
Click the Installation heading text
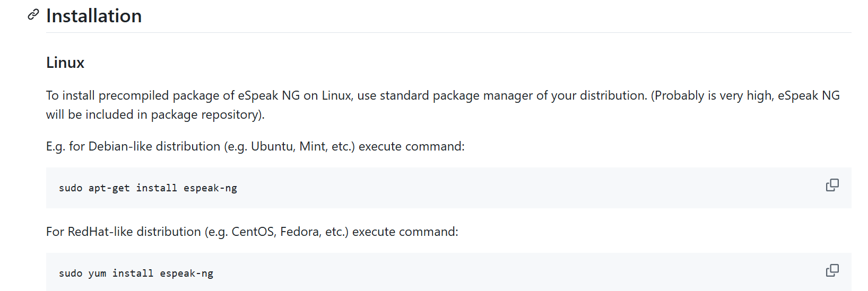pos(94,16)
